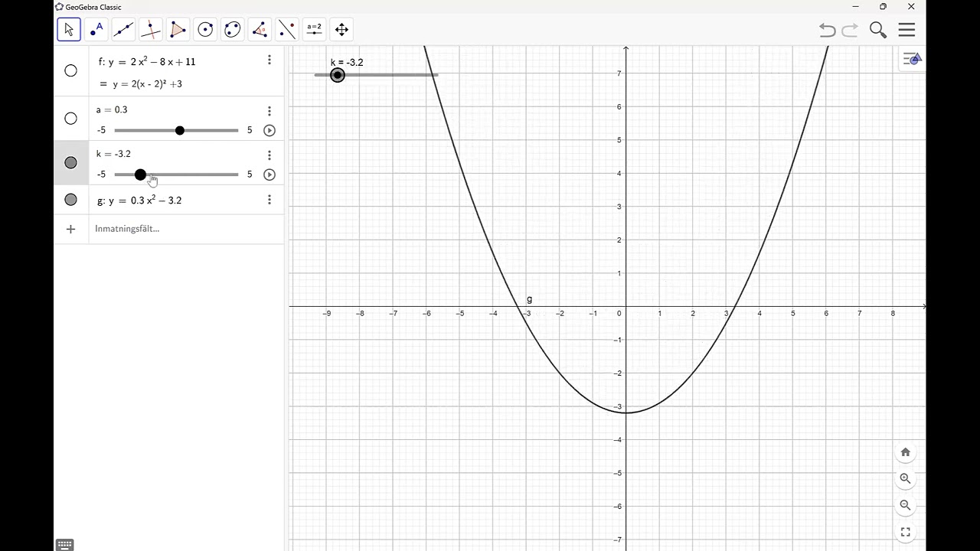Select the Point tool
The height and width of the screenshot is (551, 980).
click(x=96, y=30)
